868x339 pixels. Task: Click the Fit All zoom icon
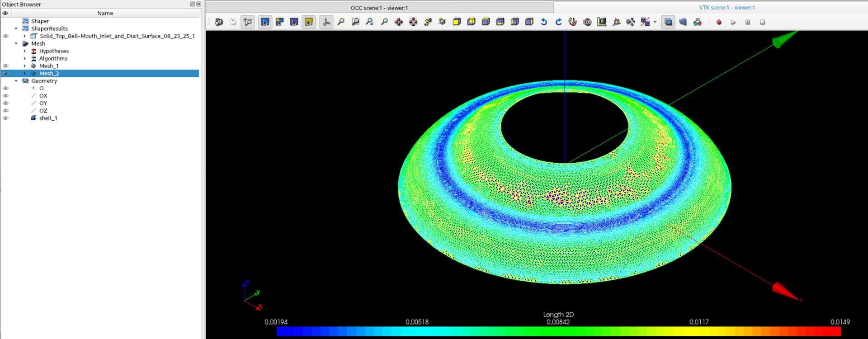(x=341, y=22)
